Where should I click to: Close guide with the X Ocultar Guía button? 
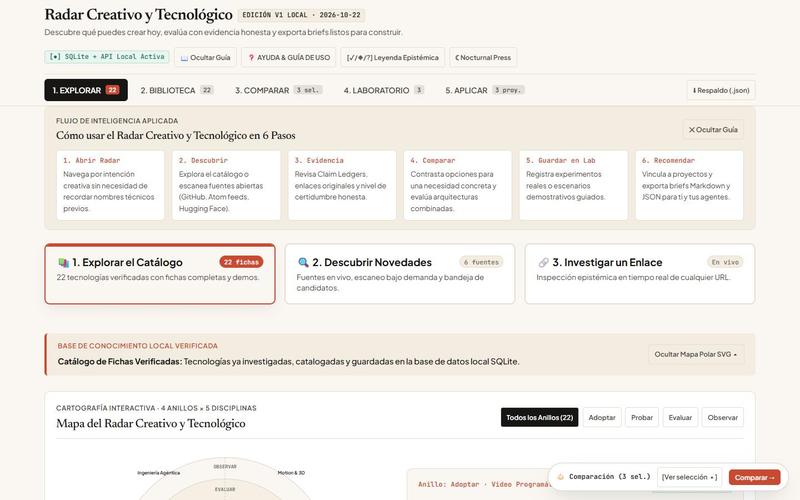713,130
